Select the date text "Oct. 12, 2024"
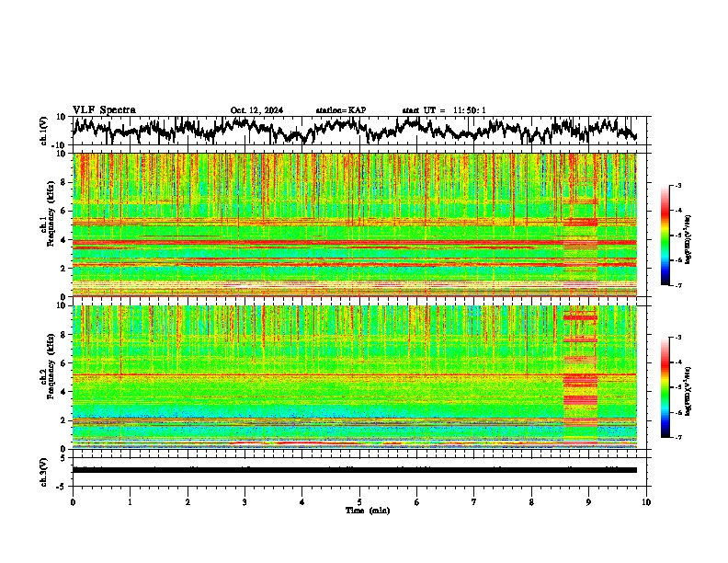This screenshot has height=563, width=728. click(256, 110)
